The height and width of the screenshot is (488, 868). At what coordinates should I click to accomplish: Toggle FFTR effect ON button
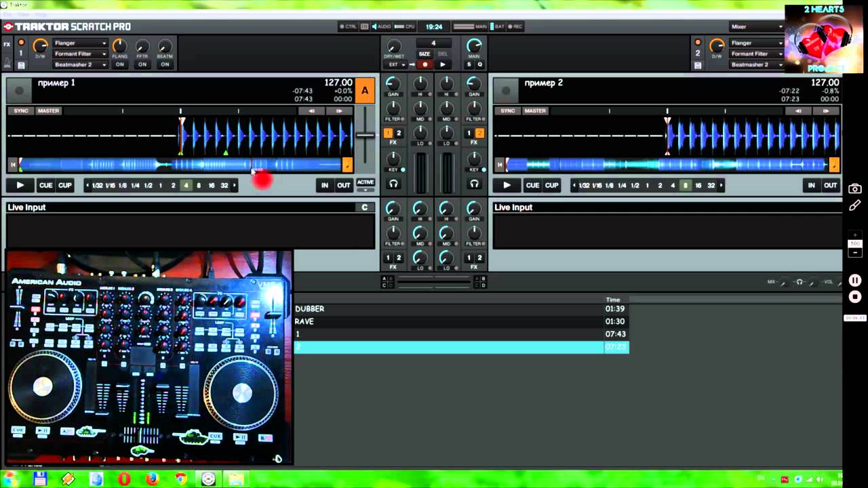tap(142, 64)
